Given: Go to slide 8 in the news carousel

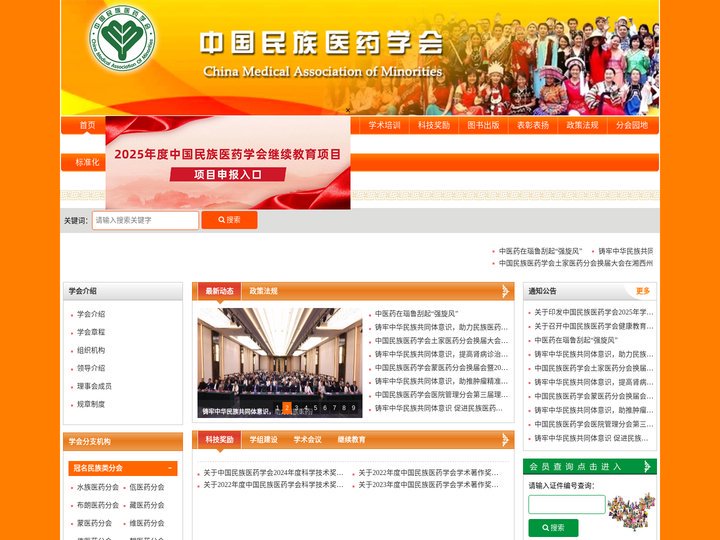Looking at the screenshot, I should pos(344,408).
